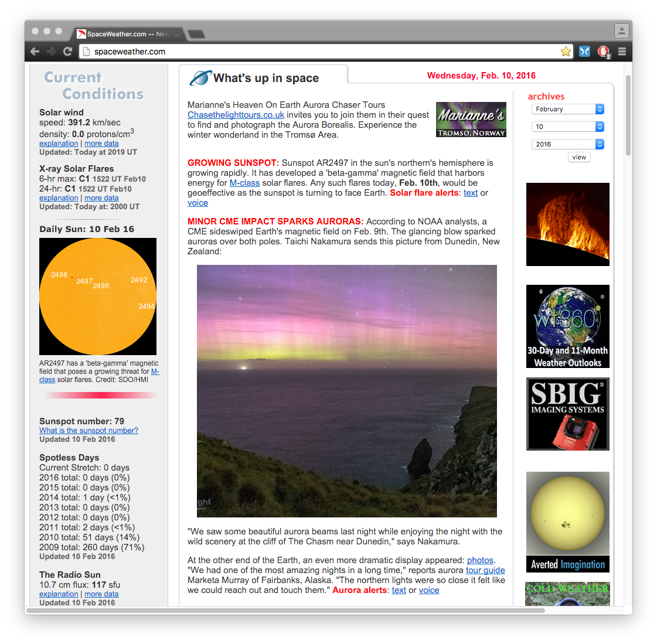Image resolution: width=657 pixels, height=644 pixels.
Task: Click the browser forward arrow
Action: pos(51,52)
